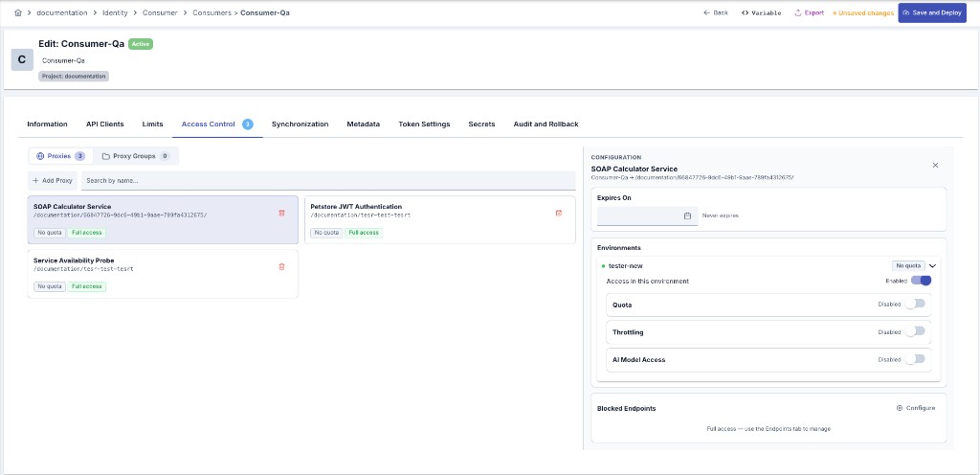
Task: Delete the Petstore JWT Authentication proxy
Action: coord(559,214)
